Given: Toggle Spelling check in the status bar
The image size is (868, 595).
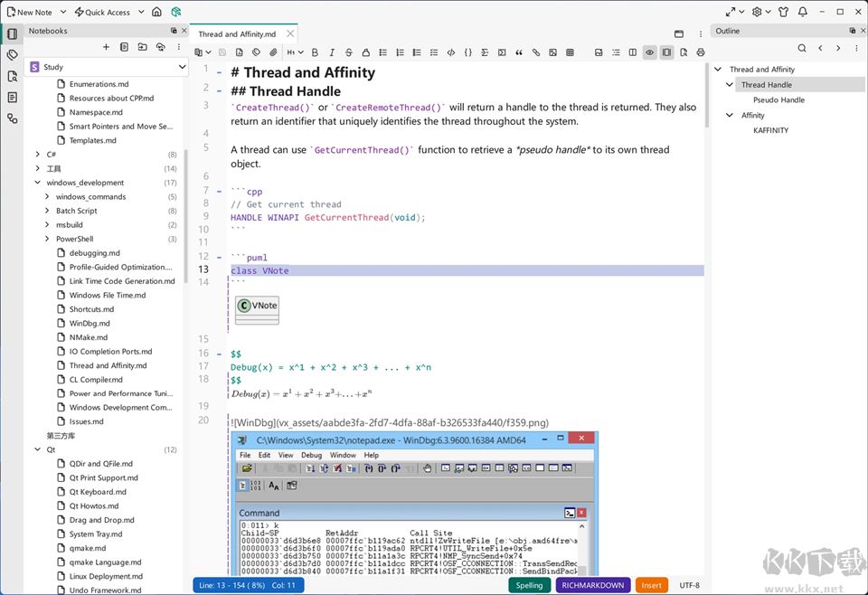Looking at the screenshot, I should [x=529, y=585].
